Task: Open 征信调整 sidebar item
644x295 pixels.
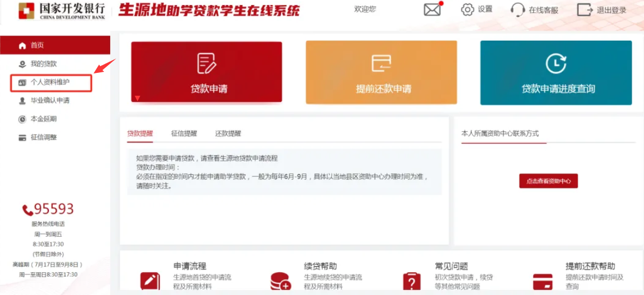Action: tap(43, 137)
